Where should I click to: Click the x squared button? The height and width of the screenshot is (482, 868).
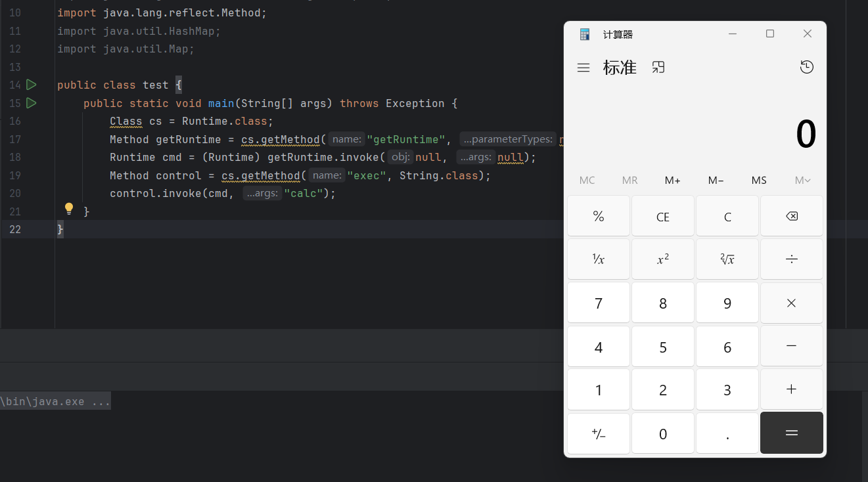click(x=662, y=259)
